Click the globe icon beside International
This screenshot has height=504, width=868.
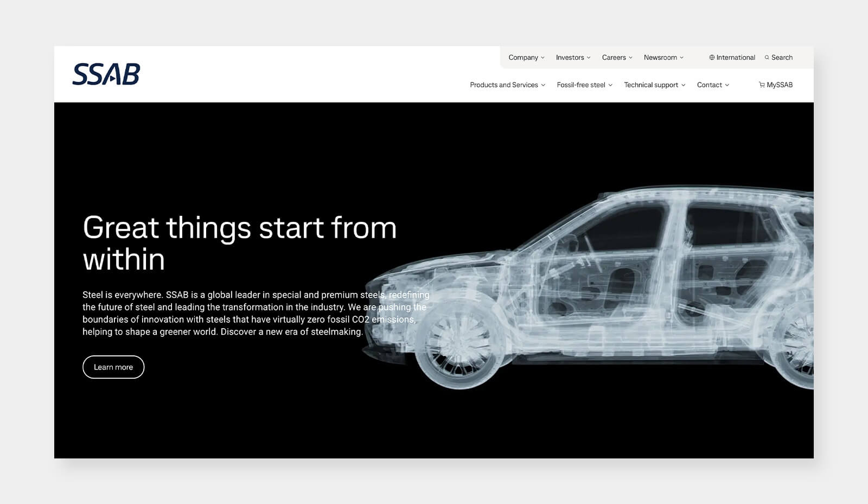(712, 58)
